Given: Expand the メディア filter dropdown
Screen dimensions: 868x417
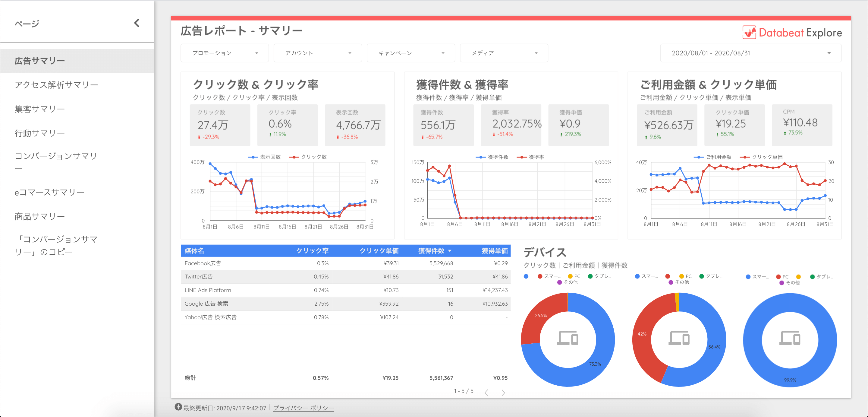Looking at the screenshot, I should [x=504, y=53].
